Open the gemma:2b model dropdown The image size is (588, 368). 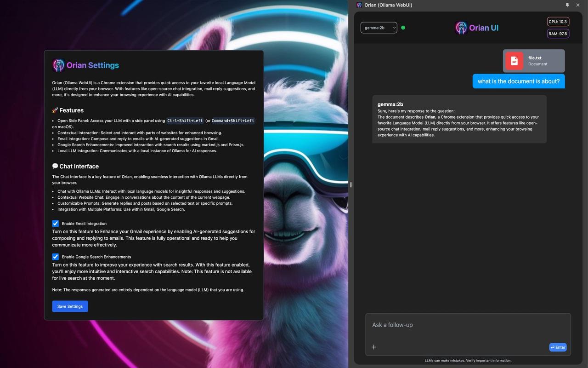pos(379,28)
